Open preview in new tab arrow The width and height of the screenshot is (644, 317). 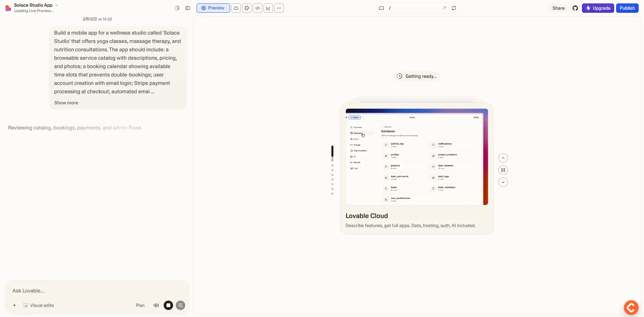pos(444,8)
